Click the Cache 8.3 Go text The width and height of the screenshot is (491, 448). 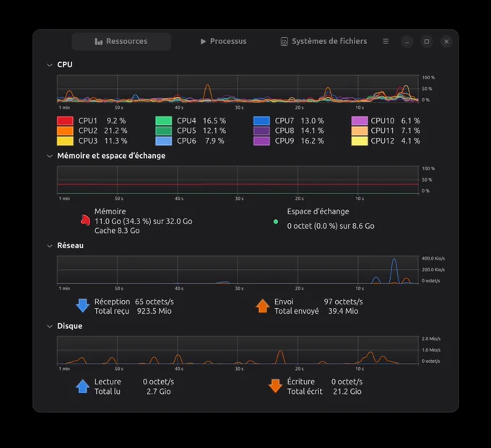[x=117, y=231]
